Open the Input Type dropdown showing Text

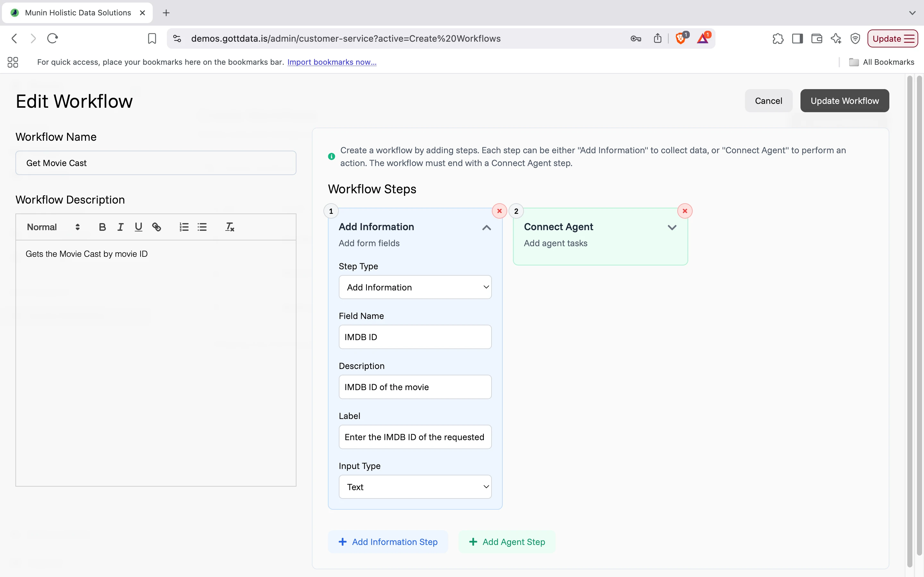click(x=415, y=487)
